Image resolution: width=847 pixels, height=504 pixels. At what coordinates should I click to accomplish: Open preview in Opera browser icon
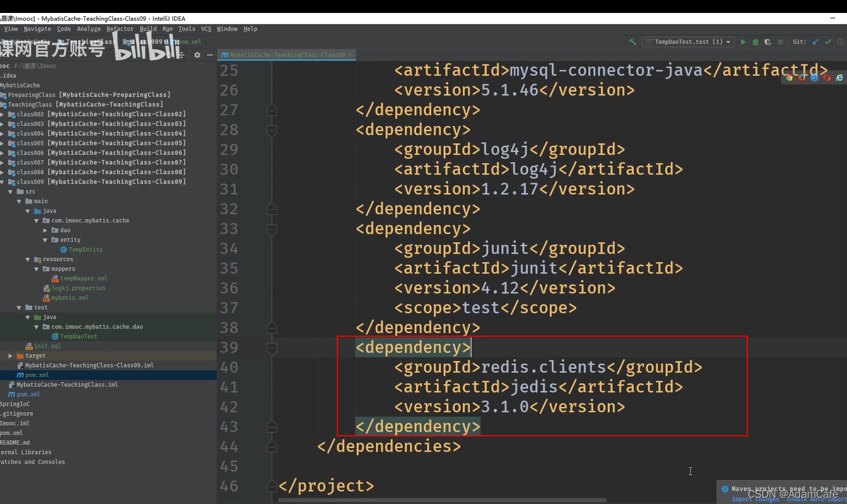[x=826, y=78]
